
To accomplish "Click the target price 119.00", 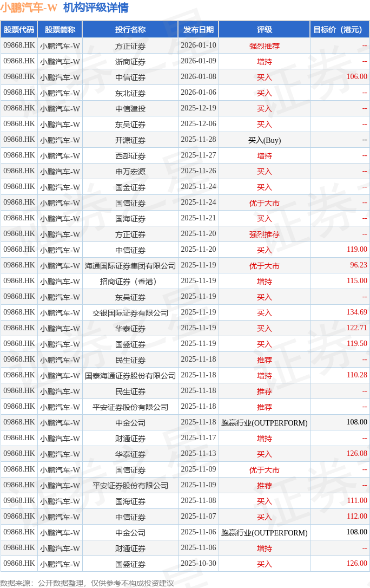I will [356, 250].
